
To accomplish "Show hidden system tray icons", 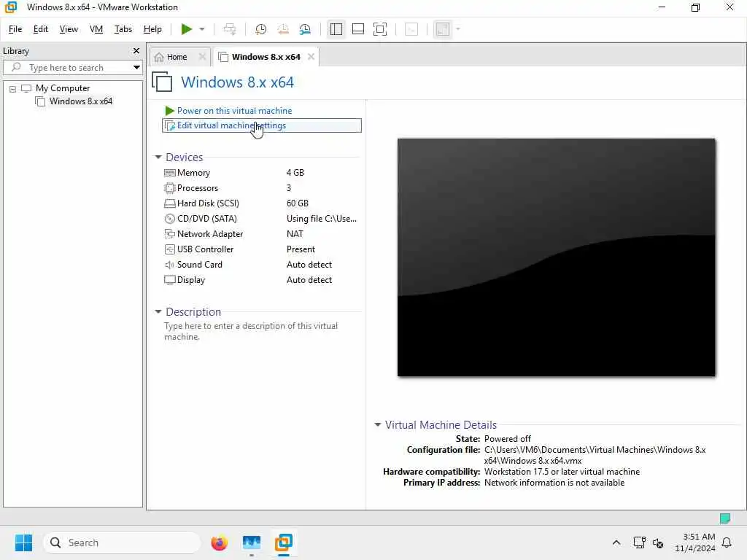I will point(616,542).
